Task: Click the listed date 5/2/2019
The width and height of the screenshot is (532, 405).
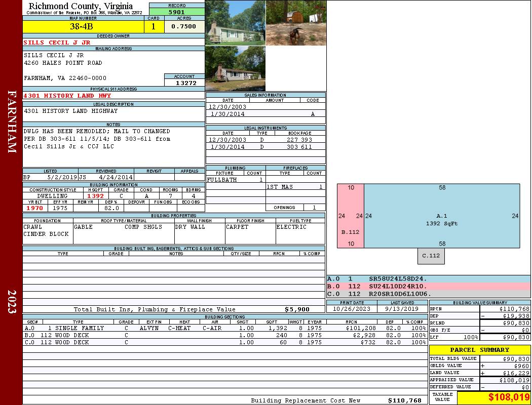Action: click(x=62, y=177)
